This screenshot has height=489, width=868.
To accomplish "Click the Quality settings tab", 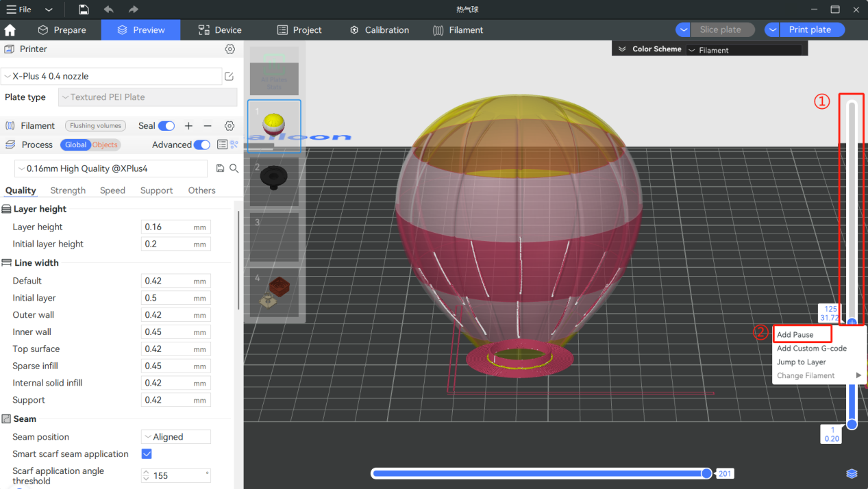I will (x=21, y=190).
